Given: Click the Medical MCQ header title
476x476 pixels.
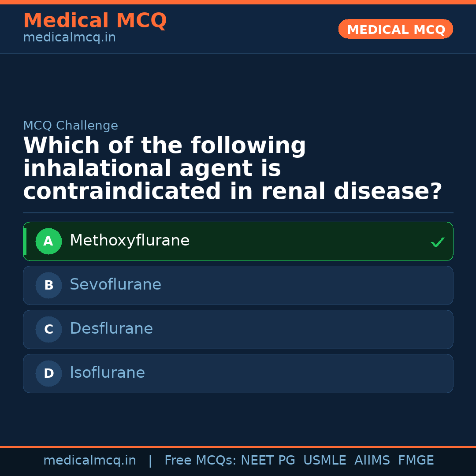Looking at the screenshot, I should [x=95, y=21].
